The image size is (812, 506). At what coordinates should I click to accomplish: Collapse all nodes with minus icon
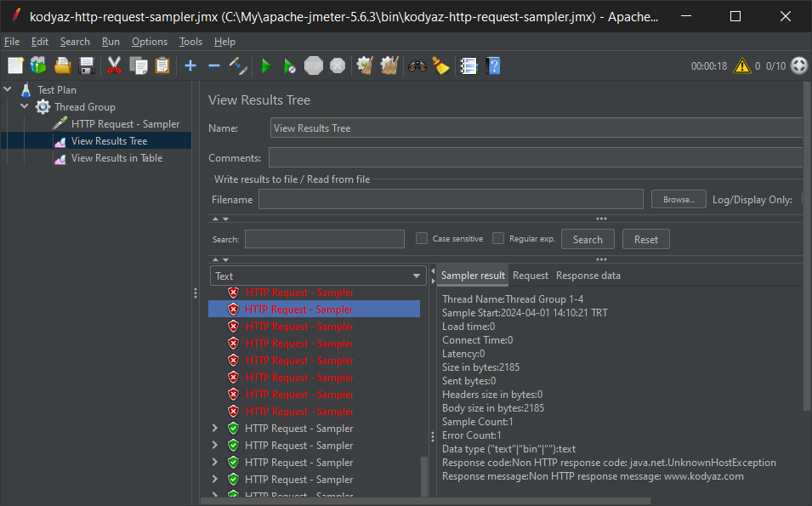pos(214,65)
